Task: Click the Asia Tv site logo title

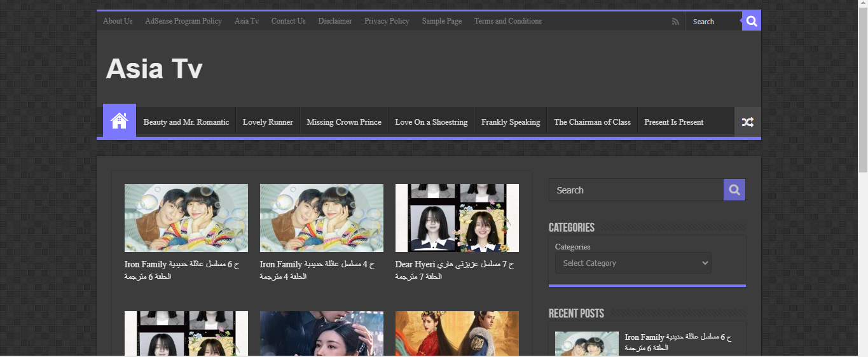Action: [x=154, y=69]
